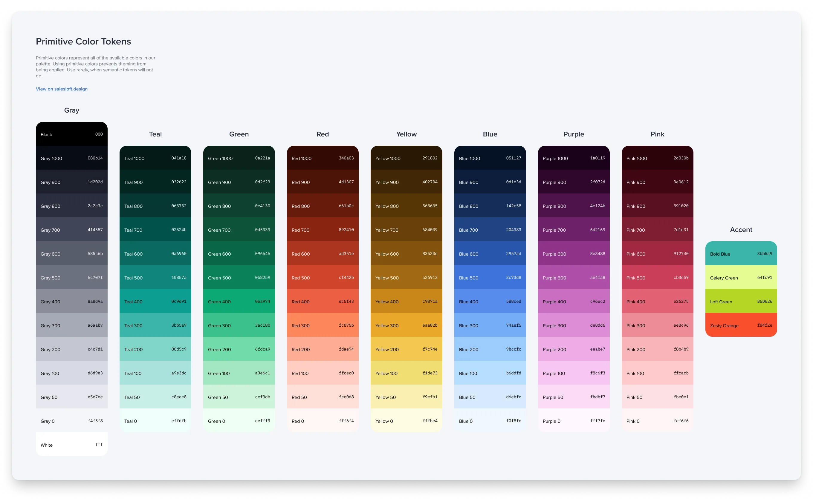Viewport: 813px width, 504px height.
Task: Choose the Gray 700 swatch
Action: coord(71,230)
